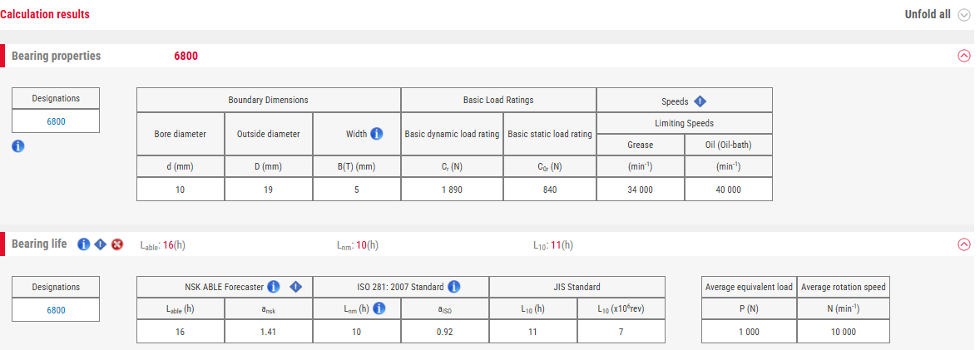Click the info icon beside Width
980x350 pixels.
click(376, 133)
